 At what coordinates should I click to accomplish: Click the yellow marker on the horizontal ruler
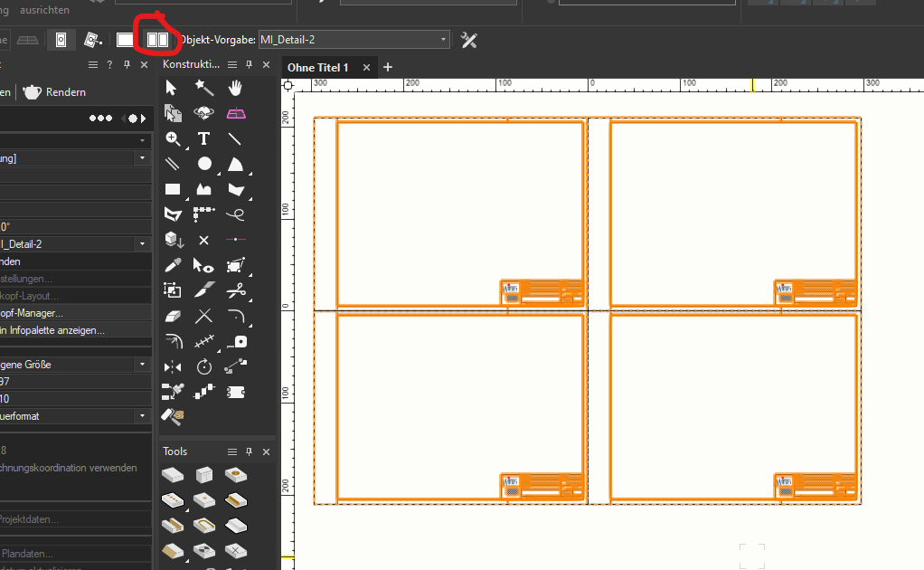pos(753,81)
